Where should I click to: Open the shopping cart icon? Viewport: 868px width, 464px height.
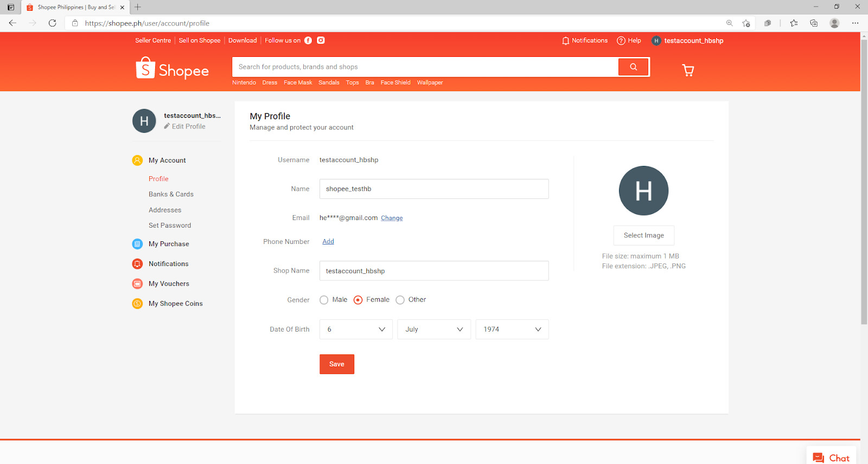coord(688,70)
